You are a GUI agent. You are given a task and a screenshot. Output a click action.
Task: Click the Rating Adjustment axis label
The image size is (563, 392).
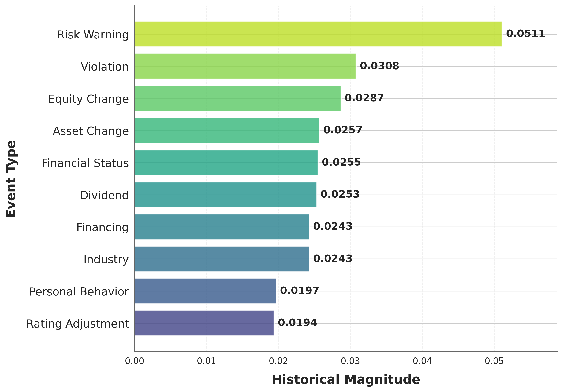click(77, 324)
